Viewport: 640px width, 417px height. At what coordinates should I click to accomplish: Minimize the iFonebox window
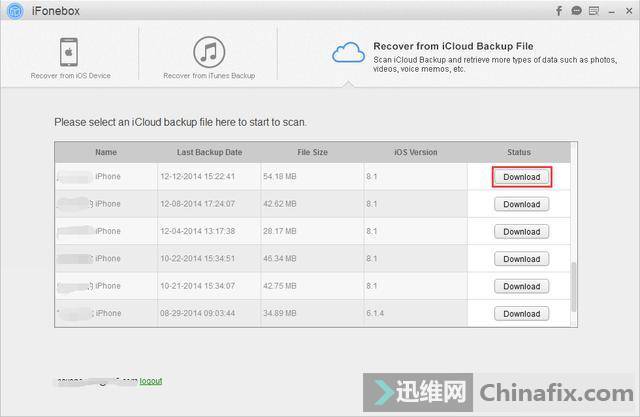coord(611,12)
